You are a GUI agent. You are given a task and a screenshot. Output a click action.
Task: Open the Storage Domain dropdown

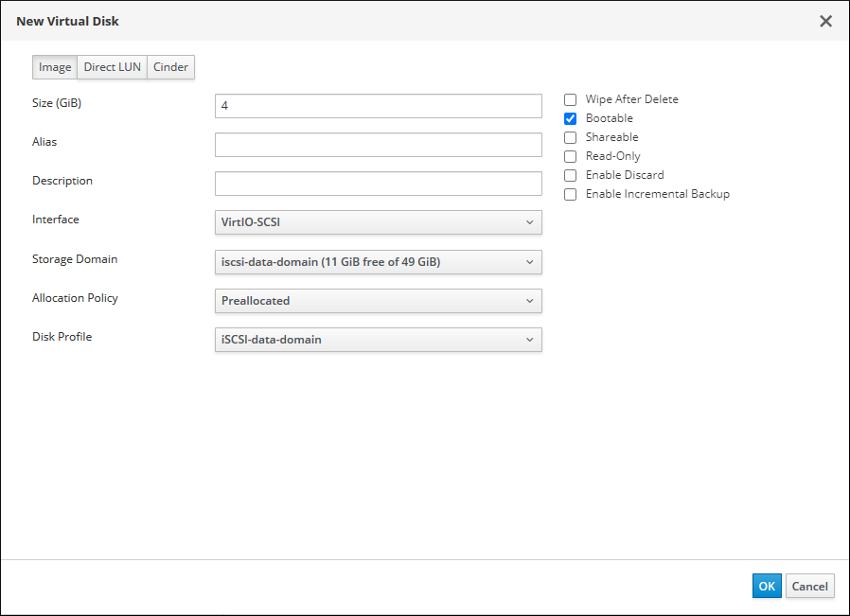coord(379,262)
